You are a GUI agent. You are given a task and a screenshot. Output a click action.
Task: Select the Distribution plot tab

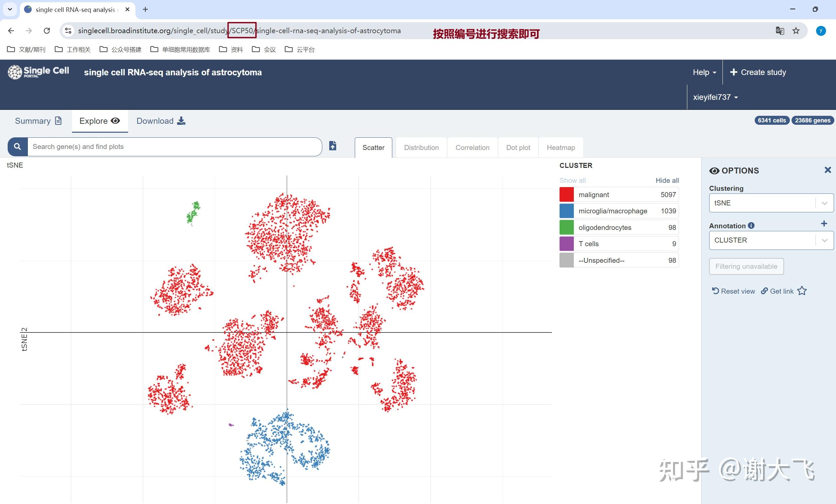pos(421,148)
